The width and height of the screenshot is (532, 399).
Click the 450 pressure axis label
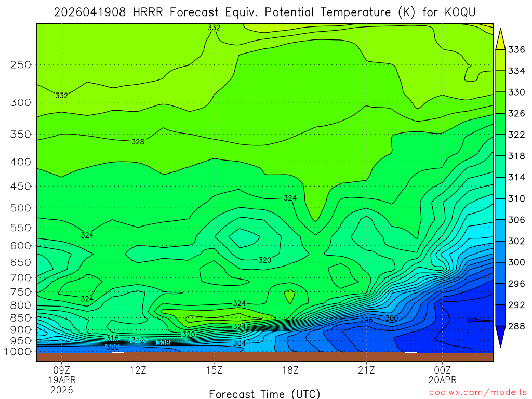pos(21,187)
